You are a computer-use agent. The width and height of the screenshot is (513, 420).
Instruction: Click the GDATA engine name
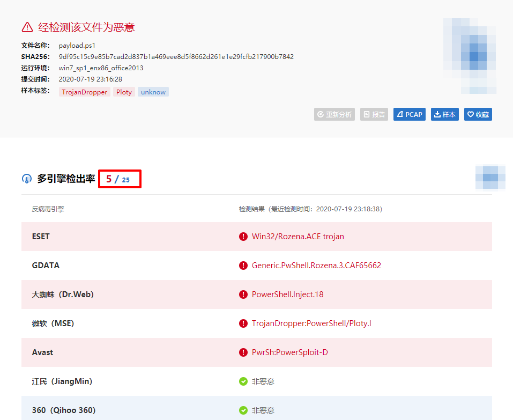pos(46,266)
